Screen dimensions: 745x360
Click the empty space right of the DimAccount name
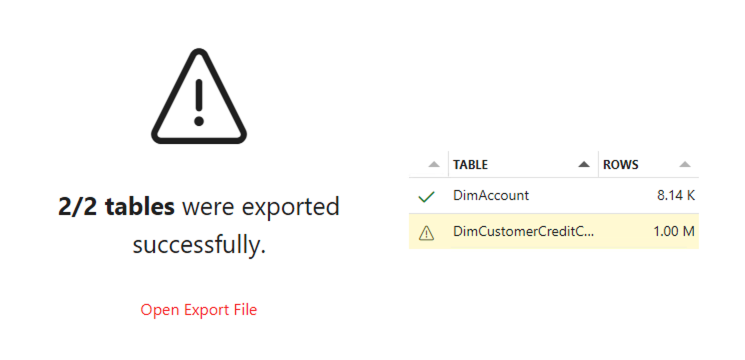[x=563, y=195]
